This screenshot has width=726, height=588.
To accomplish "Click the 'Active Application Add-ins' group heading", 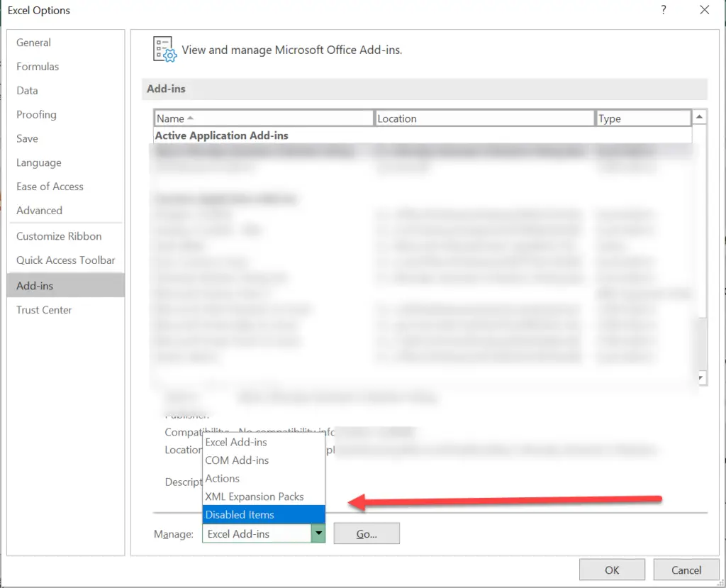I will point(222,135).
